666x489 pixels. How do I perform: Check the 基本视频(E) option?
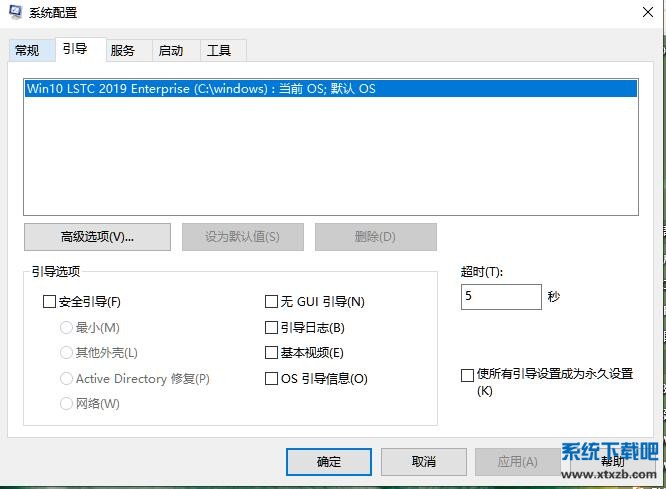tap(271, 353)
